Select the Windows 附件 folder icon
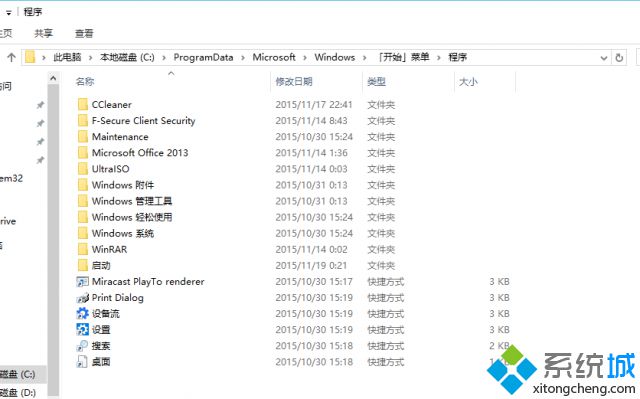The image size is (640, 399). (82, 185)
